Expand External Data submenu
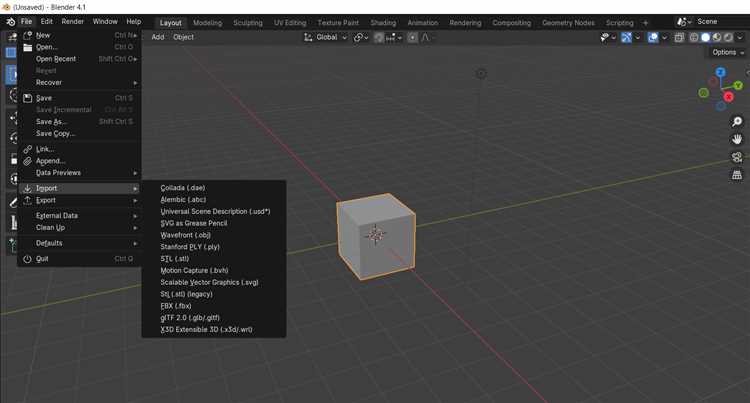The width and height of the screenshot is (750, 403). click(x=79, y=216)
